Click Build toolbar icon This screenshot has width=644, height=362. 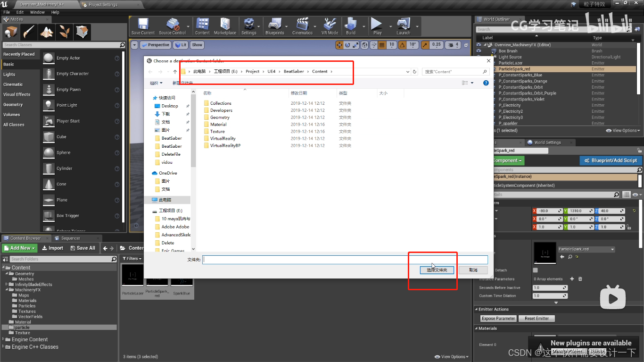click(351, 26)
